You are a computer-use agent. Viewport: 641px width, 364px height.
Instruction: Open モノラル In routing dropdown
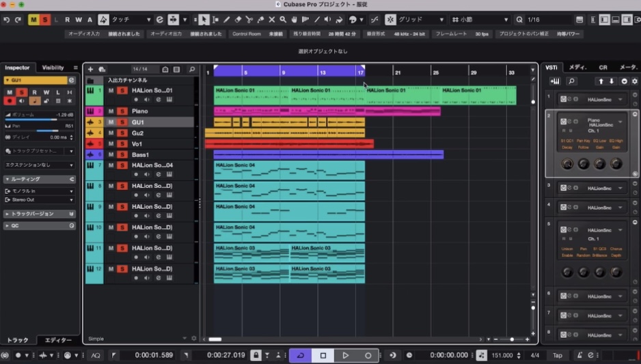[x=39, y=191]
